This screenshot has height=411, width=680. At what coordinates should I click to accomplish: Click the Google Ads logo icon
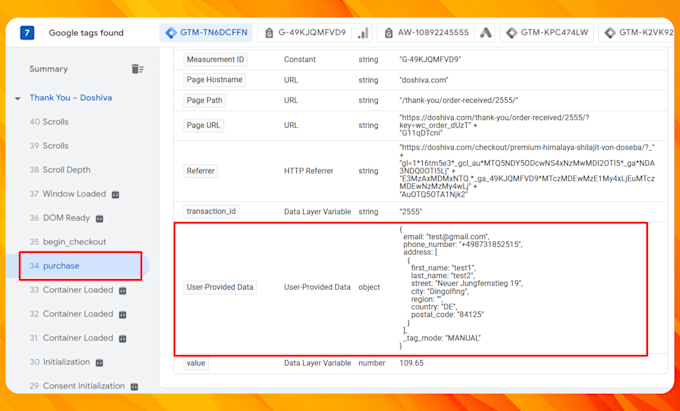coord(486,33)
